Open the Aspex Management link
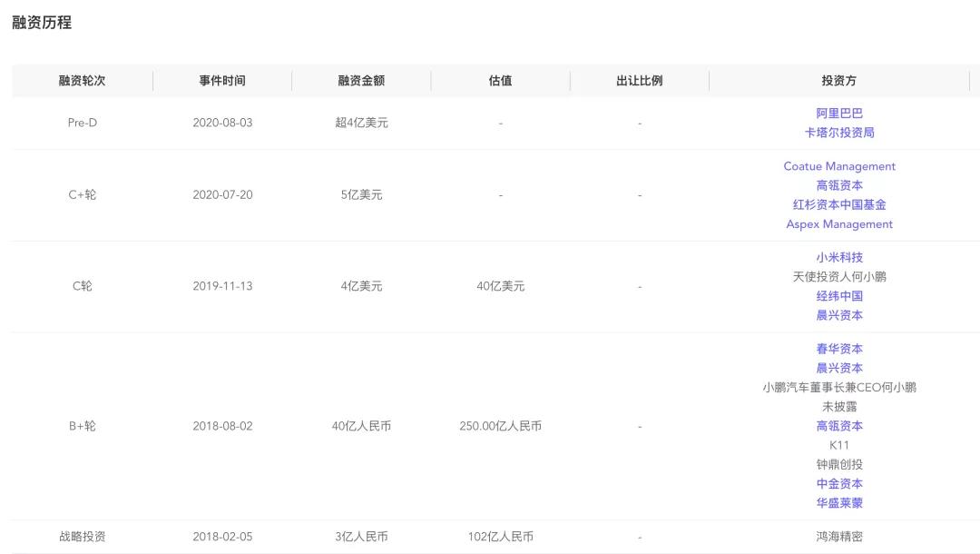 [839, 224]
